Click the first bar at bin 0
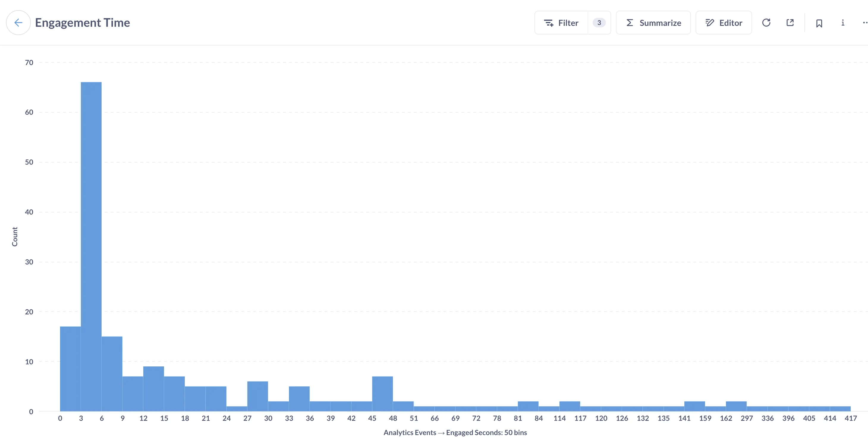 (70, 369)
